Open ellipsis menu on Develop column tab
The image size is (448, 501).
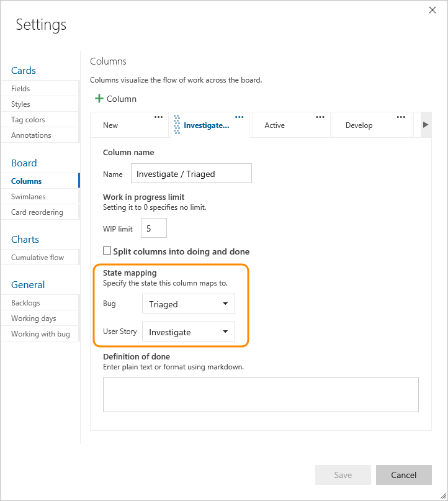click(401, 117)
